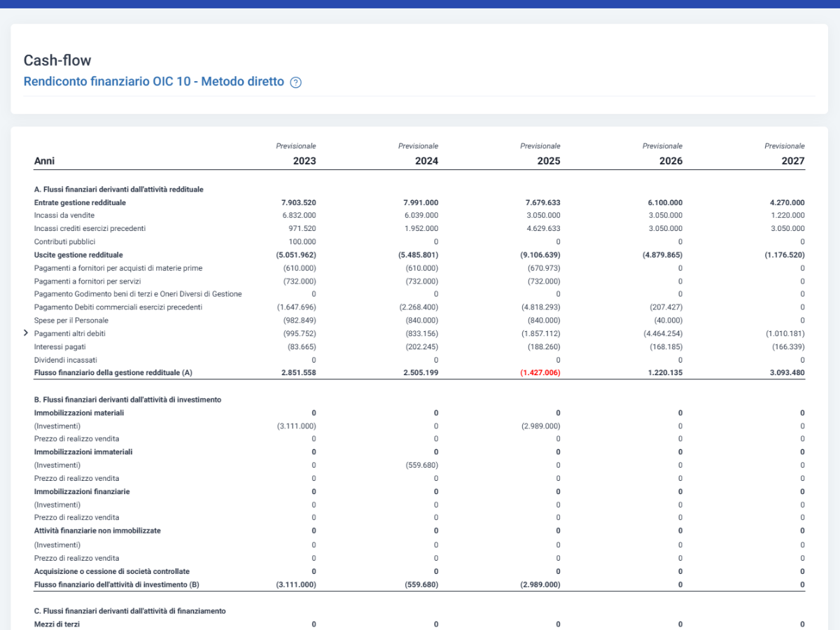Select the Dividendi incassati row label

tap(66, 360)
